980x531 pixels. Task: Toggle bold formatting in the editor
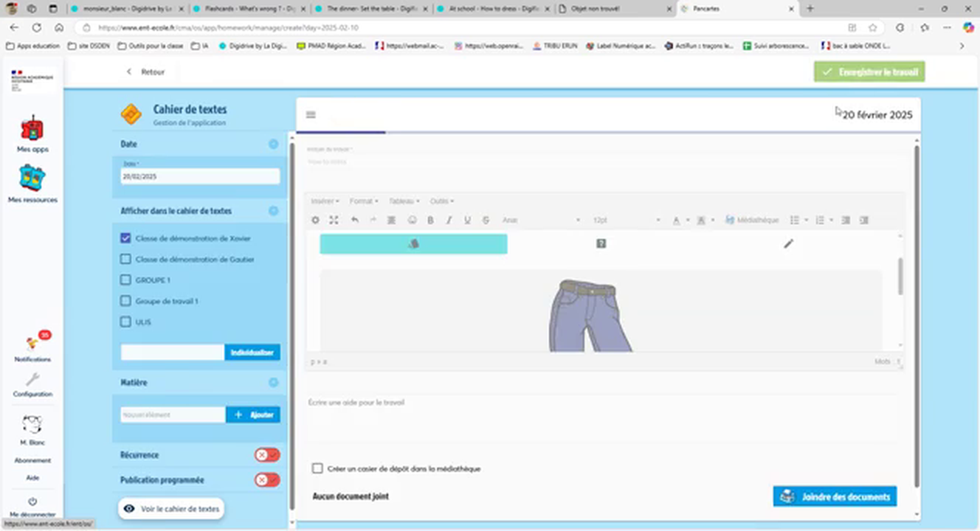pos(430,221)
